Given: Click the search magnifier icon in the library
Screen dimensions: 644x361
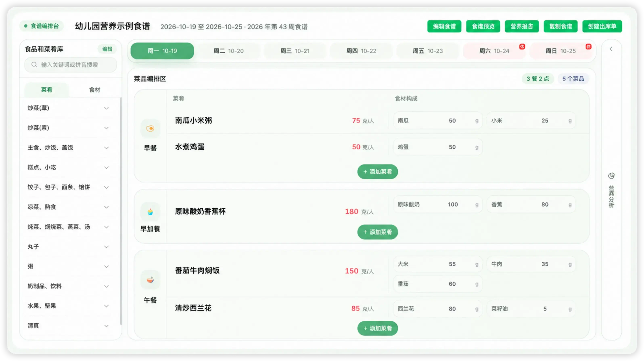Looking at the screenshot, I should pyautogui.click(x=34, y=65).
